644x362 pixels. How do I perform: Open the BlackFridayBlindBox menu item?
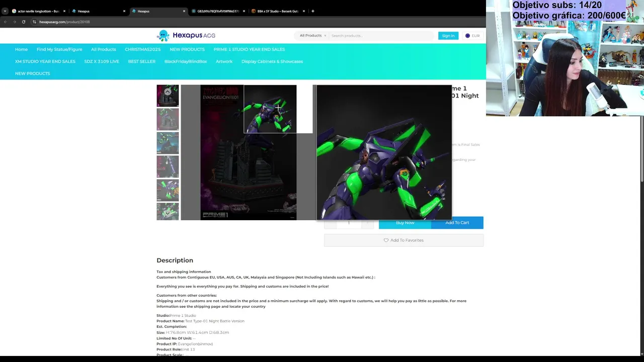click(186, 61)
